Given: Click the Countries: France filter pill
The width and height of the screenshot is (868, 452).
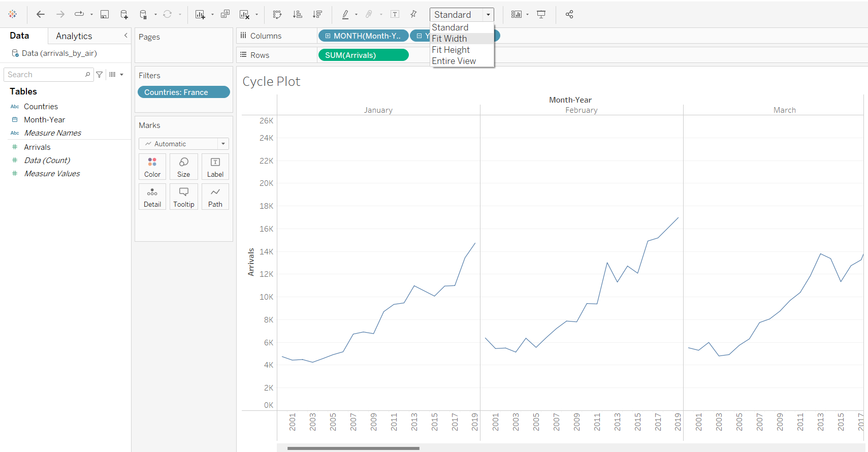Looking at the screenshot, I should 183,92.
